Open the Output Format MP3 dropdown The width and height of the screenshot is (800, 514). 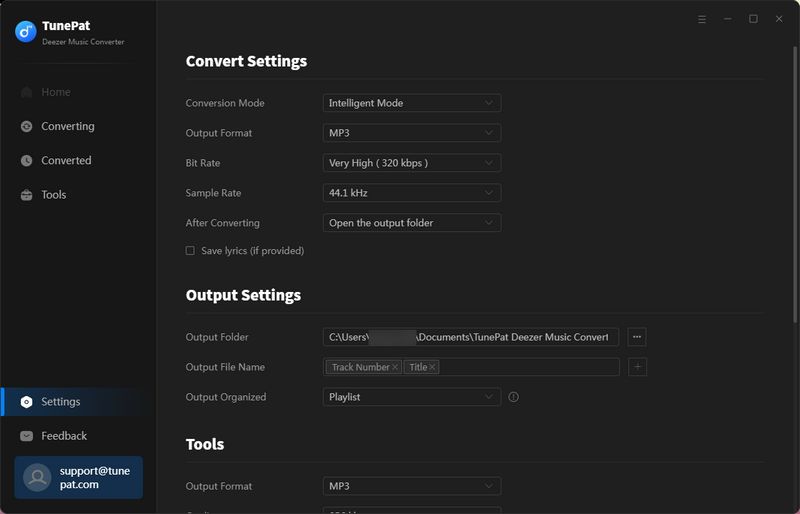coord(412,133)
